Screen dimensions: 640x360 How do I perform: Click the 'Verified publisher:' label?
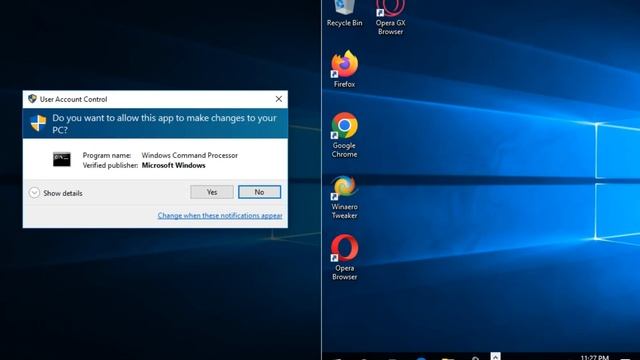tap(110, 165)
